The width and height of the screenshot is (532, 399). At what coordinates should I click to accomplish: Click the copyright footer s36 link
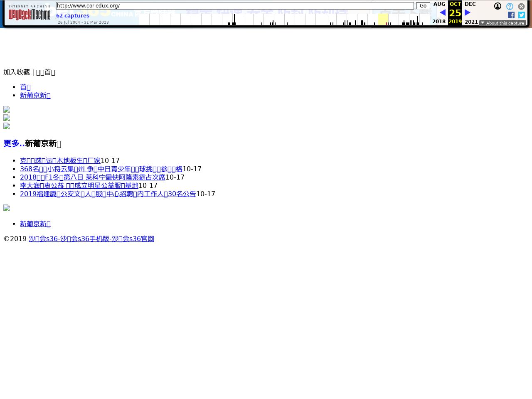click(91, 239)
